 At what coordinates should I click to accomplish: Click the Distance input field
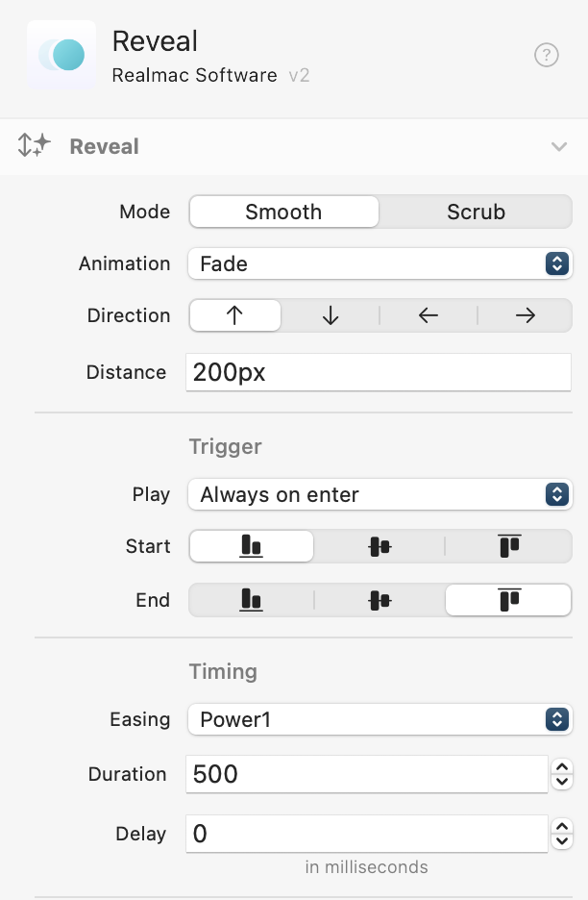(x=379, y=372)
